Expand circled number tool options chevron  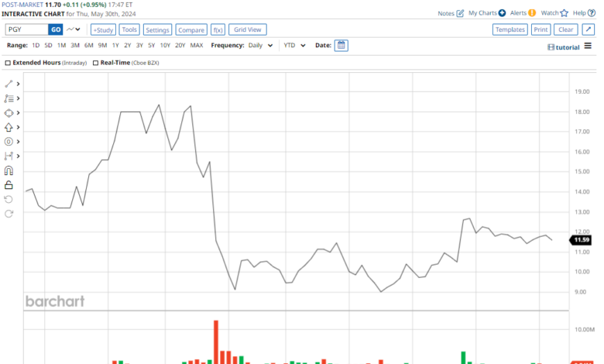18,142
